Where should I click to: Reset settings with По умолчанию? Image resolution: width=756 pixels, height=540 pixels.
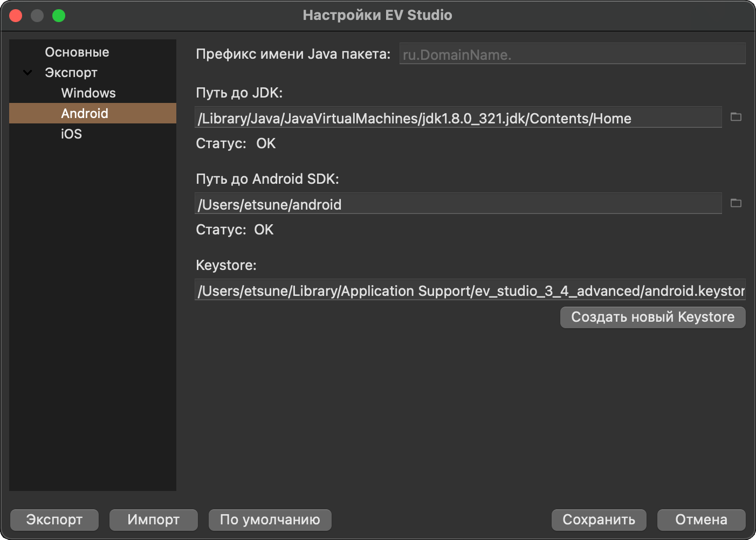[270, 520]
